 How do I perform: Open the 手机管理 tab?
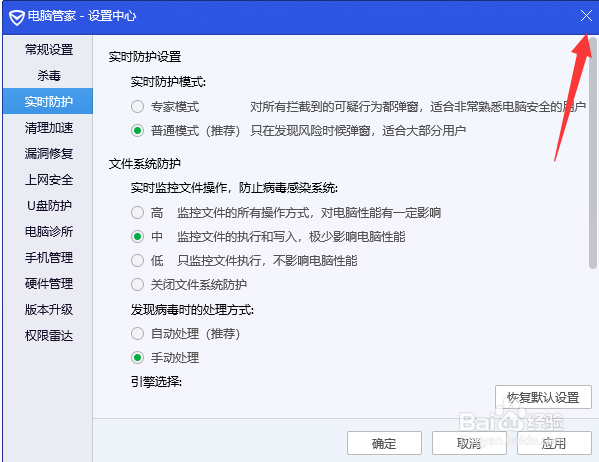click(x=49, y=257)
